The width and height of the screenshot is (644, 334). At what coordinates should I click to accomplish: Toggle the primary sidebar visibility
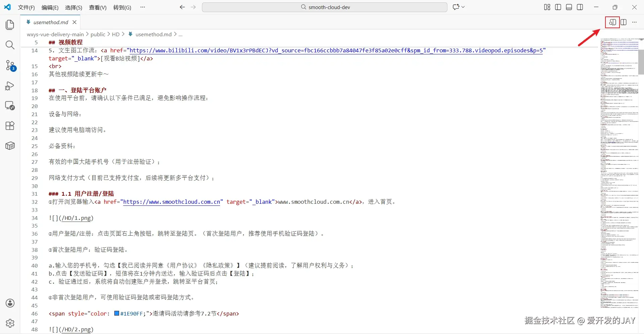[558, 7]
